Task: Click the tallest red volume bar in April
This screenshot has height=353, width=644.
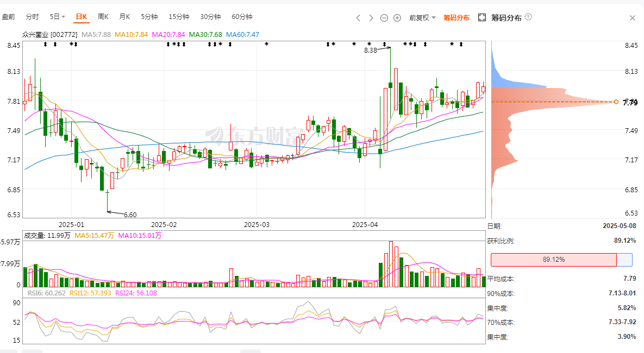Action: [x=391, y=264]
